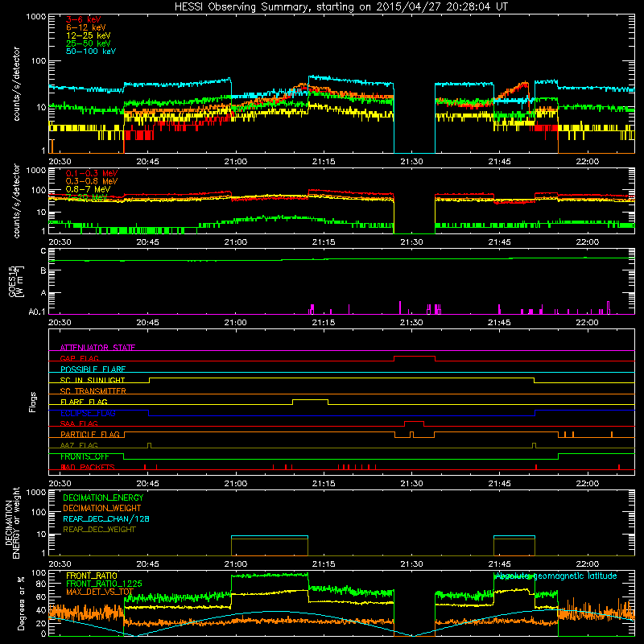
Task: Select the 12-25 keV legend label
Action: (88, 35)
